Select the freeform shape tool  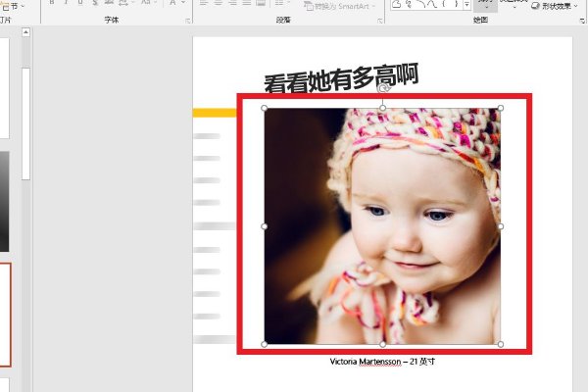pyautogui.click(x=397, y=4)
